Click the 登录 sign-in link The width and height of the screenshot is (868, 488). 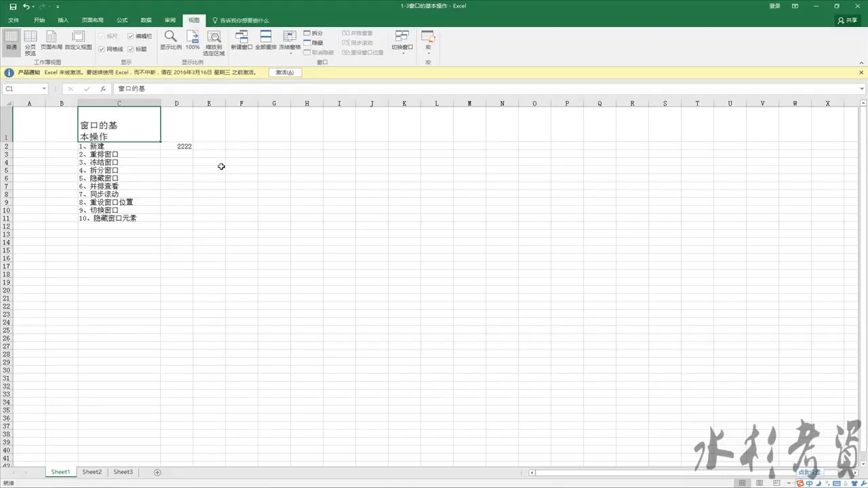coord(775,6)
